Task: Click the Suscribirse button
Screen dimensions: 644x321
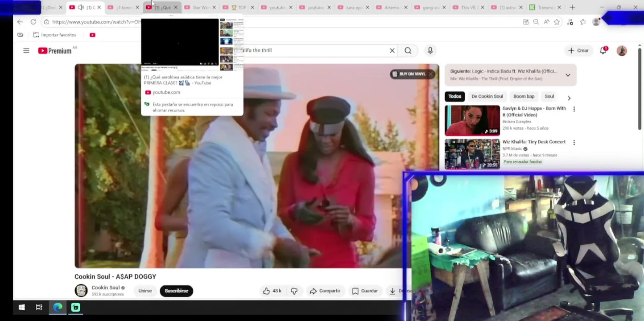Action: point(176,291)
